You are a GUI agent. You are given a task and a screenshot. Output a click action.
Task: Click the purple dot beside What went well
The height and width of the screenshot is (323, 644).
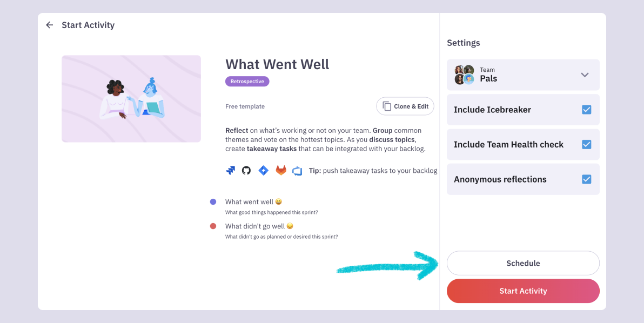[213, 202]
